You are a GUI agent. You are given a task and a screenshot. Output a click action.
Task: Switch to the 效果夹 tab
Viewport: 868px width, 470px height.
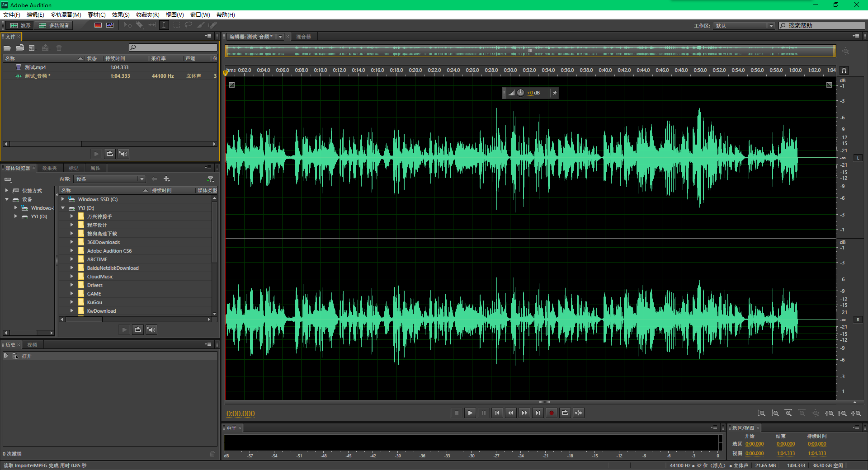pos(50,168)
